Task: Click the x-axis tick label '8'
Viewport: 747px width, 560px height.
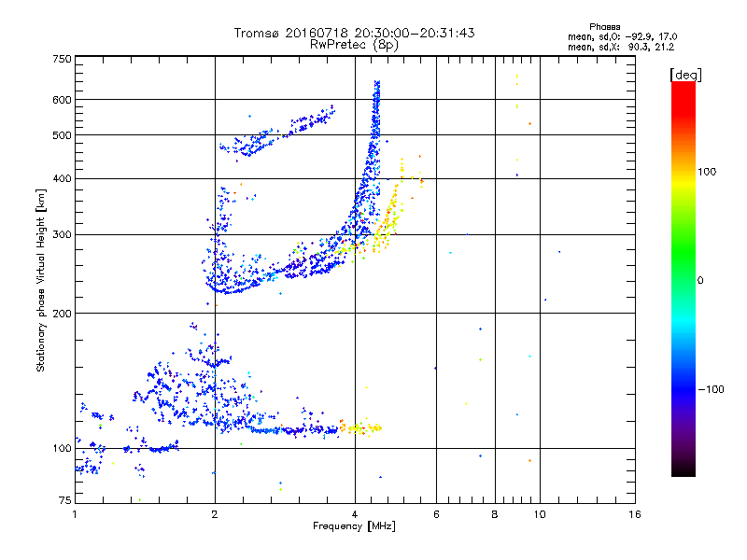Action: [495, 514]
